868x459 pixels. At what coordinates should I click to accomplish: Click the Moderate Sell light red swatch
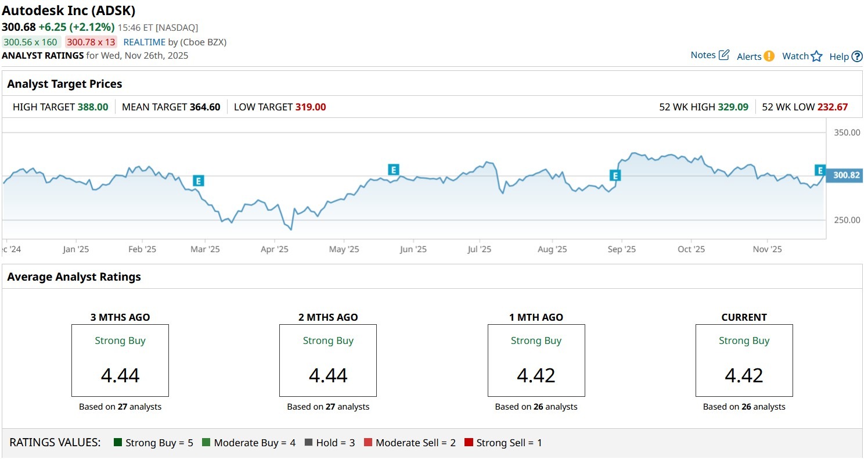(368, 443)
